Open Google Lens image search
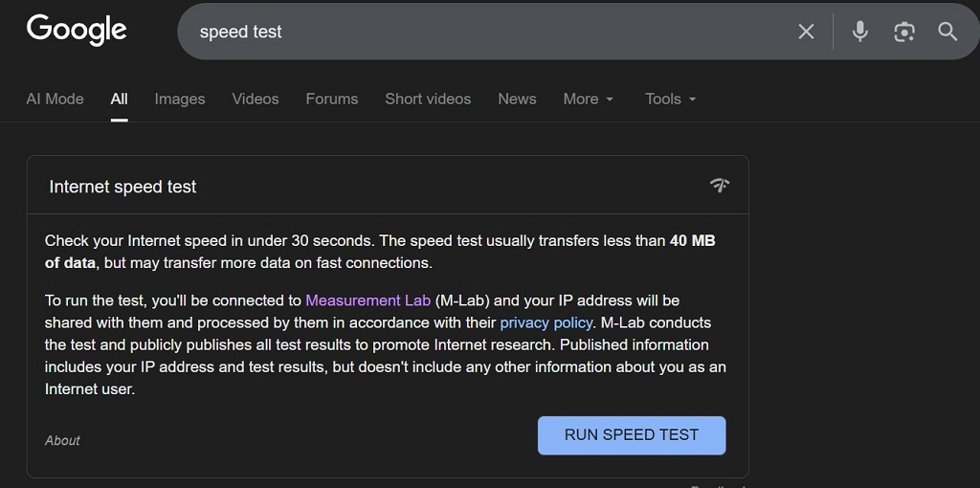The width and height of the screenshot is (980, 488). [904, 32]
